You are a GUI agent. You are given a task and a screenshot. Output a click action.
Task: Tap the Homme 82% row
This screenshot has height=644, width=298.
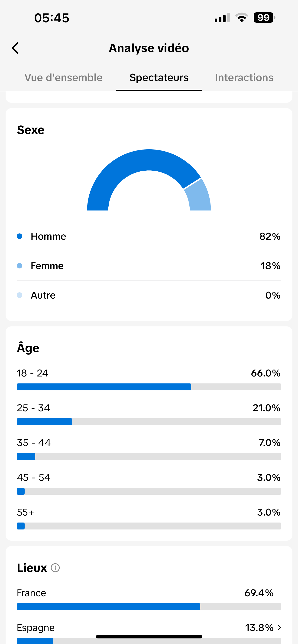click(x=149, y=236)
